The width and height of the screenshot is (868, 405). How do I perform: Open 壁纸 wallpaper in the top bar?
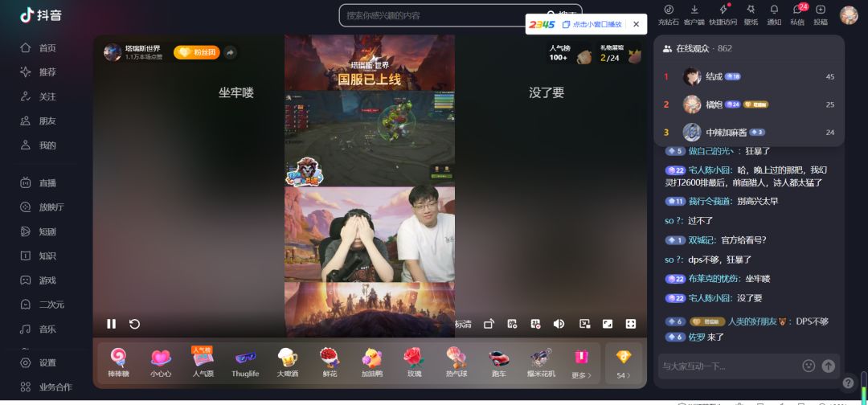751,15
